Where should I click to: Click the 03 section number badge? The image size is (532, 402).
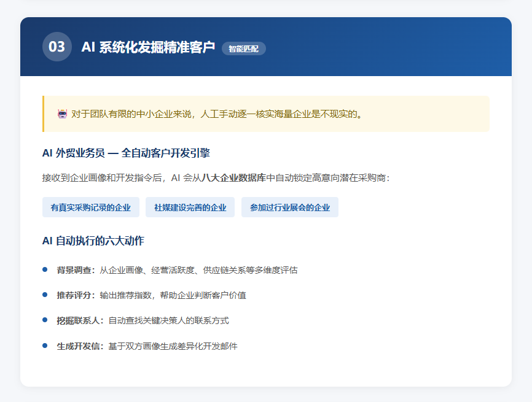57,47
